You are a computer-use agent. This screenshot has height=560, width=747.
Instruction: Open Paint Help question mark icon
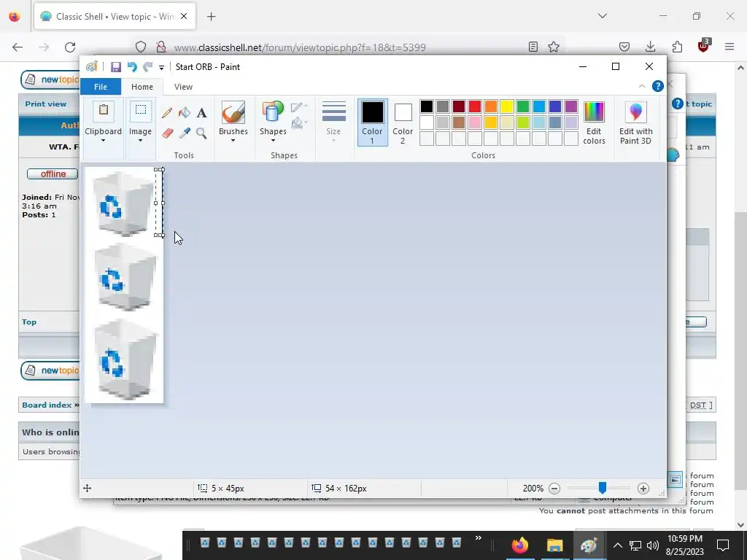point(657,86)
